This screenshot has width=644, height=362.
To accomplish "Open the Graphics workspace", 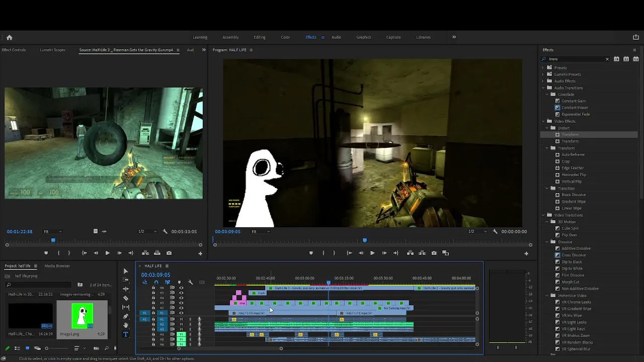I will click(x=364, y=37).
